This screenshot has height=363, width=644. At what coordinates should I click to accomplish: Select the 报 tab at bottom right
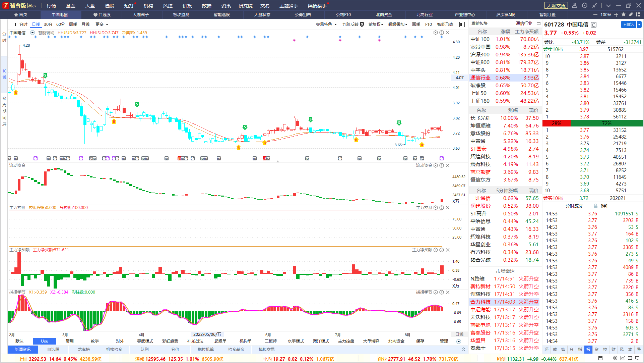pyautogui.click(x=588, y=350)
